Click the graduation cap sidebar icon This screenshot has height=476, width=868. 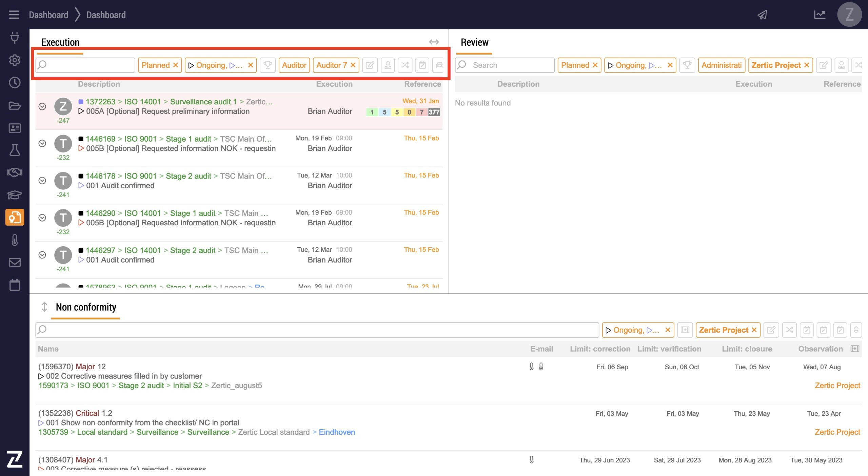15,195
